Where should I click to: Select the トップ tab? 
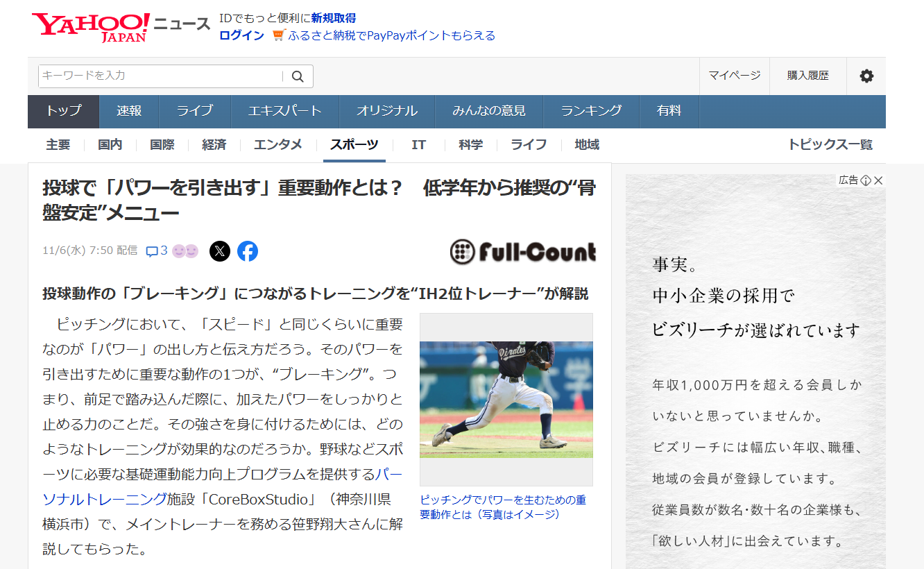coord(64,111)
